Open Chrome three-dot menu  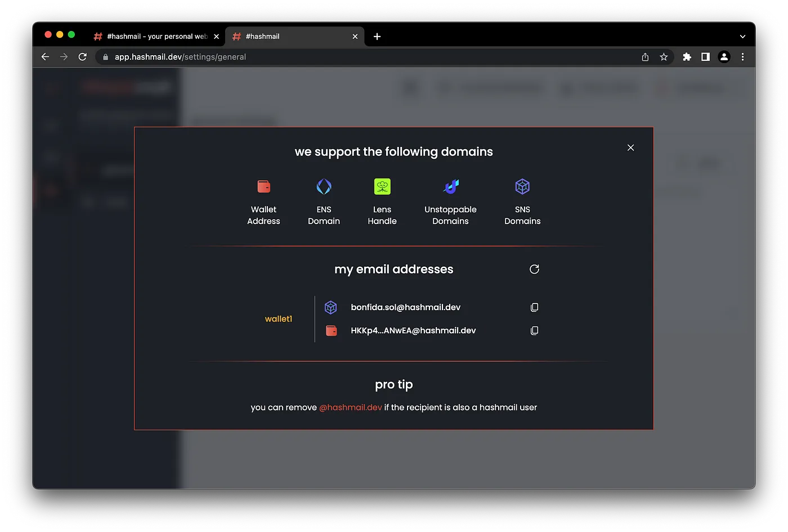(x=742, y=57)
